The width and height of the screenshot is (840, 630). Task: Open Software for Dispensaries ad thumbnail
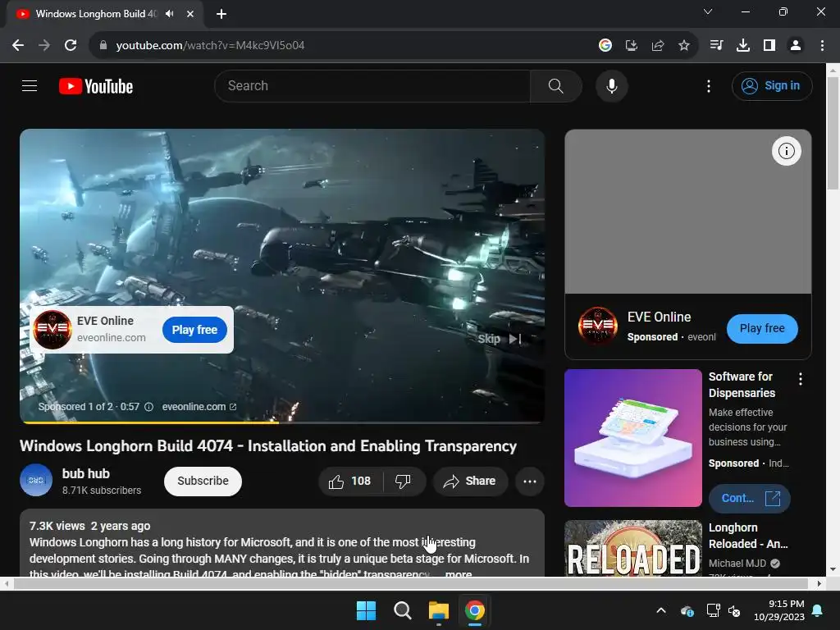point(632,438)
